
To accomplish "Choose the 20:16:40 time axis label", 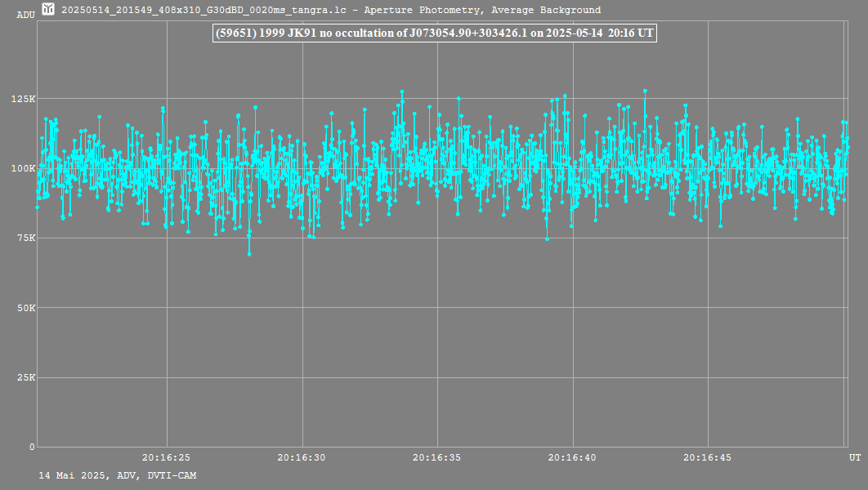I will click(x=572, y=458).
